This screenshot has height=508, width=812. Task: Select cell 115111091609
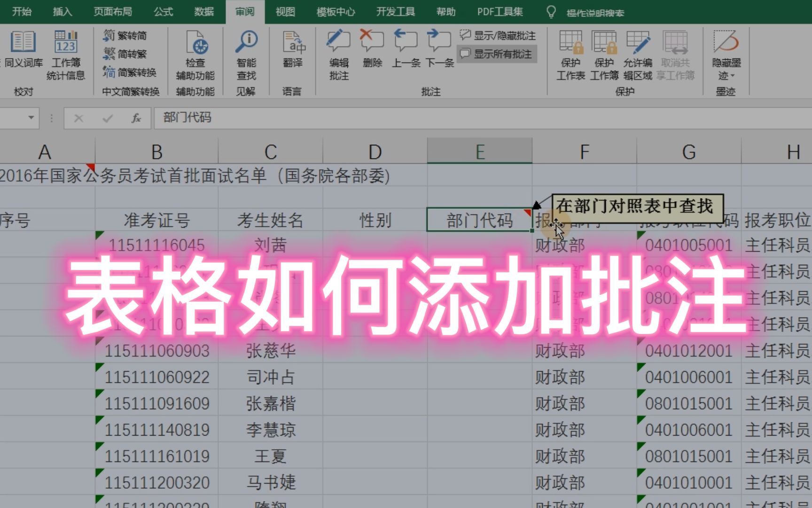click(157, 403)
